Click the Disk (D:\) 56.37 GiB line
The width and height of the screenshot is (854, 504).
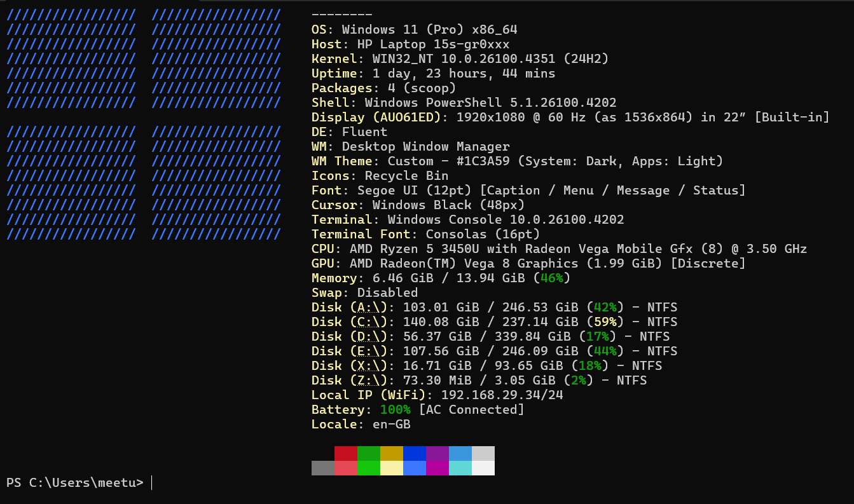(x=490, y=336)
